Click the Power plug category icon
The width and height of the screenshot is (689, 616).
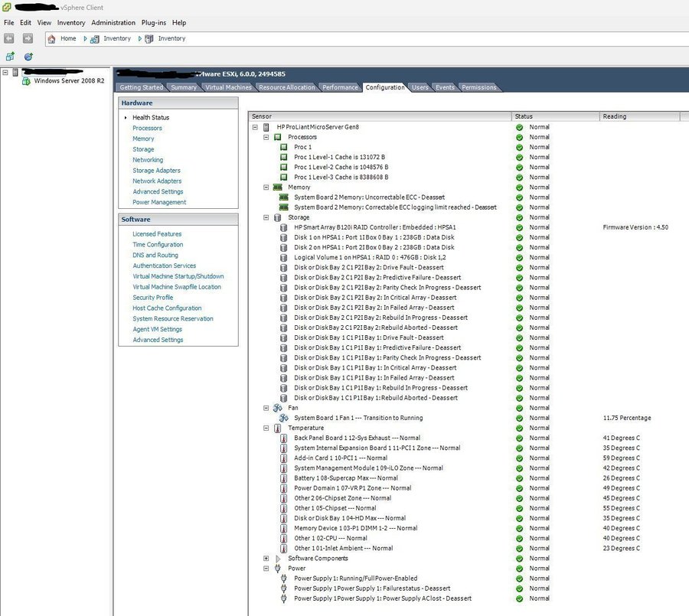[x=278, y=569]
